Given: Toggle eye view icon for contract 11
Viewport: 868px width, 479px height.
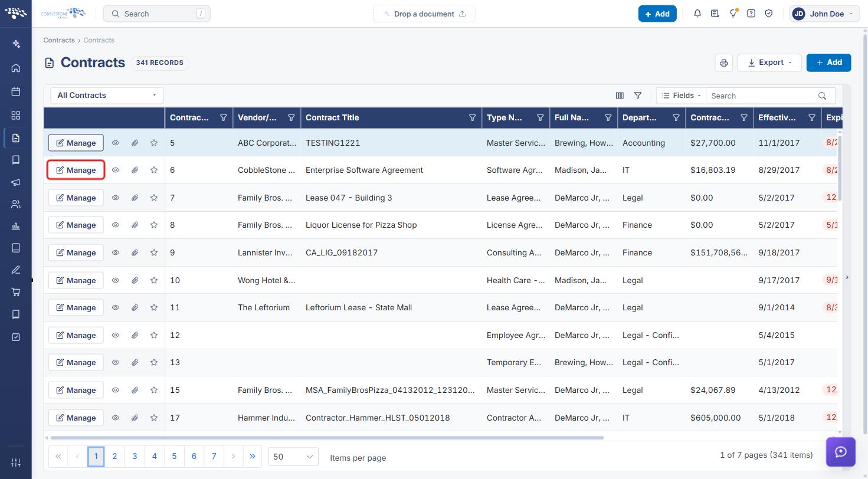Looking at the screenshot, I should 116,307.
